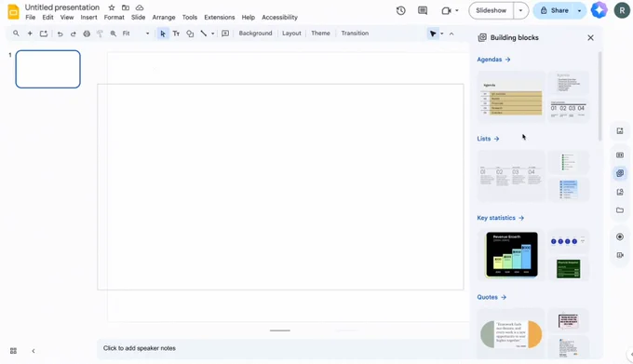Open the Format menu
633x364 pixels.
[x=114, y=18]
